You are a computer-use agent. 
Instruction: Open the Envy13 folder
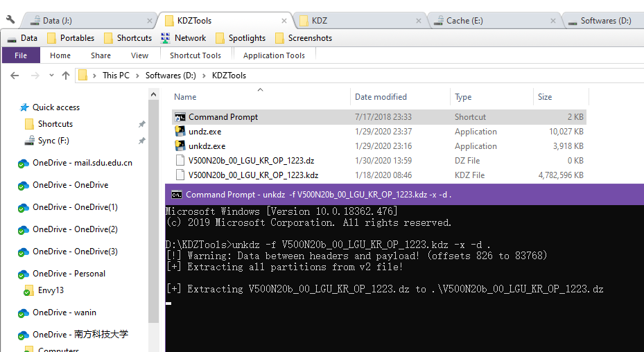click(44, 290)
